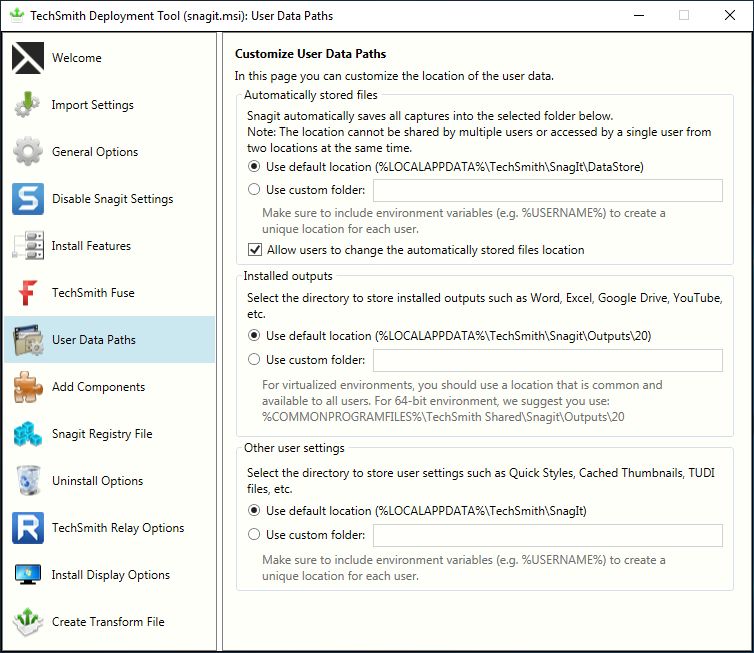Click the Install Display Options monitor icon
This screenshot has height=653, width=754.
coord(28,575)
